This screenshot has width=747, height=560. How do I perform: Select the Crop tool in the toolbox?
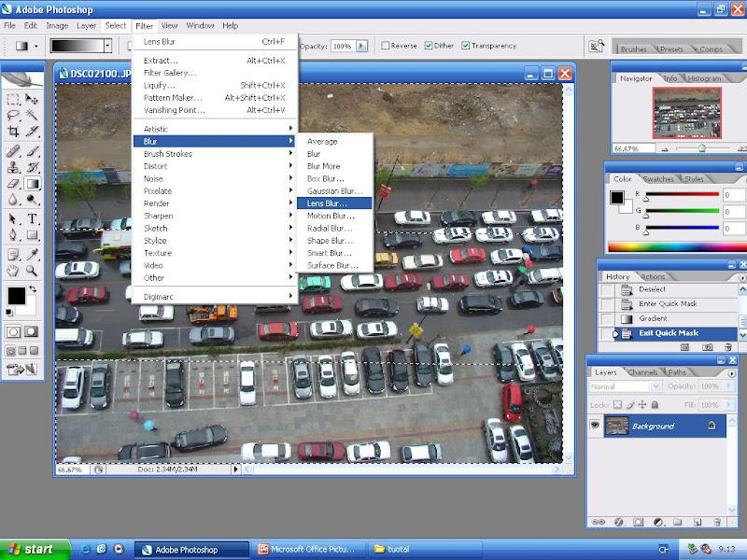click(13, 132)
